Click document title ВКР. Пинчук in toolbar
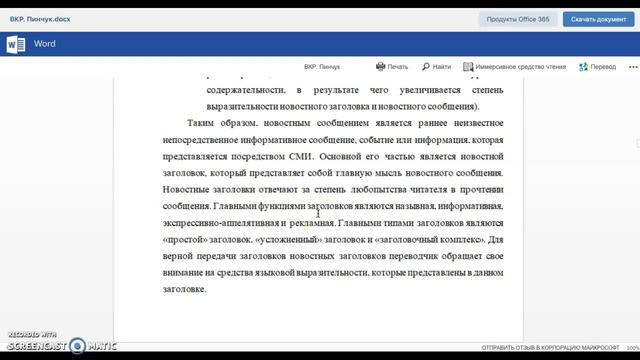This screenshot has width=640, height=360. coord(322,67)
